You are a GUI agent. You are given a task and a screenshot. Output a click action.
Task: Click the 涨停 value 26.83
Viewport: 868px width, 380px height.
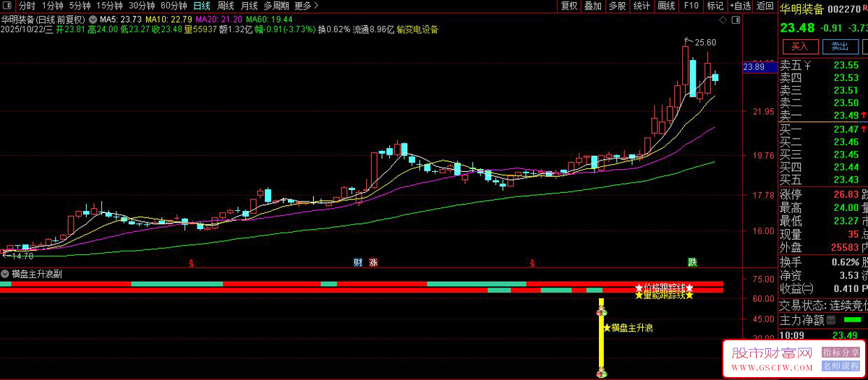[846, 194]
